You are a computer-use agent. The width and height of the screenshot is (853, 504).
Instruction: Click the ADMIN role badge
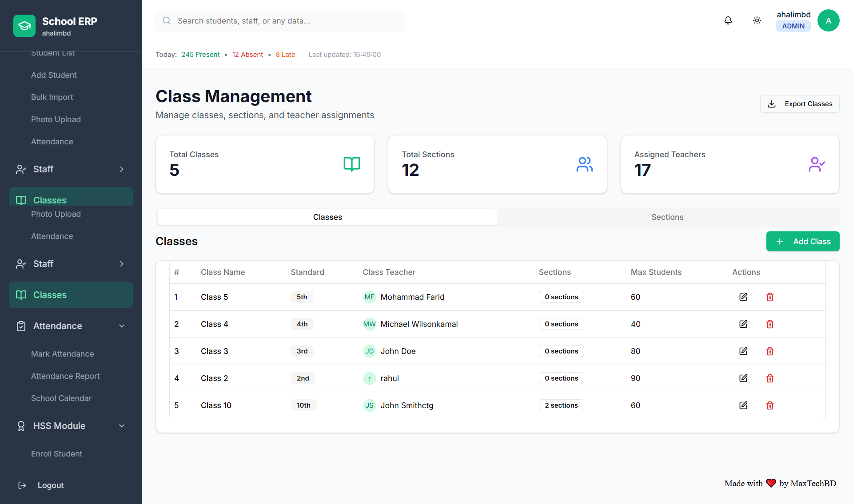pos(793,26)
